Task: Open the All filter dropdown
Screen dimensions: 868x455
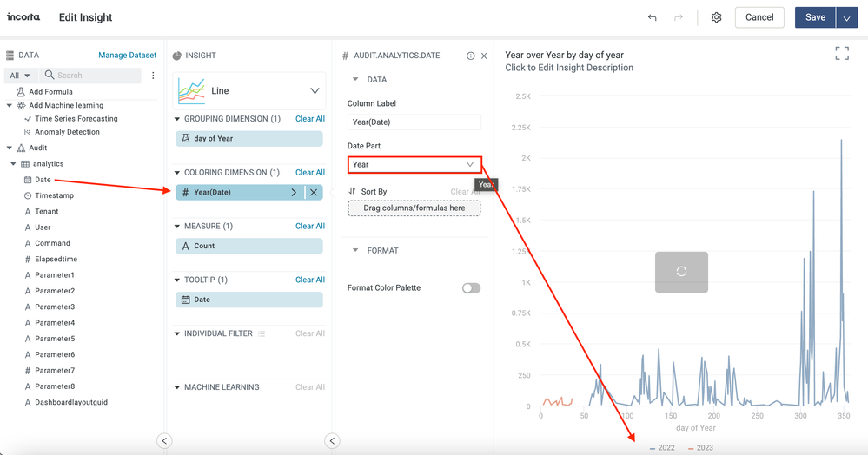Action: [x=20, y=76]
